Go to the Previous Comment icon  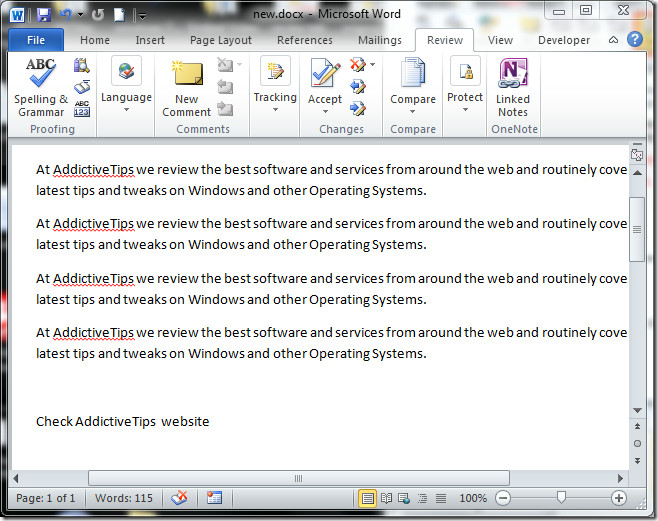pos(225,87)
